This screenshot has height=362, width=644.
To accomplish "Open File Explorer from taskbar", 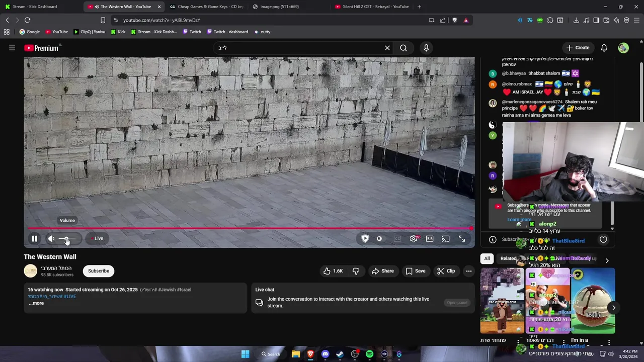I will click(x=296, y=354).
